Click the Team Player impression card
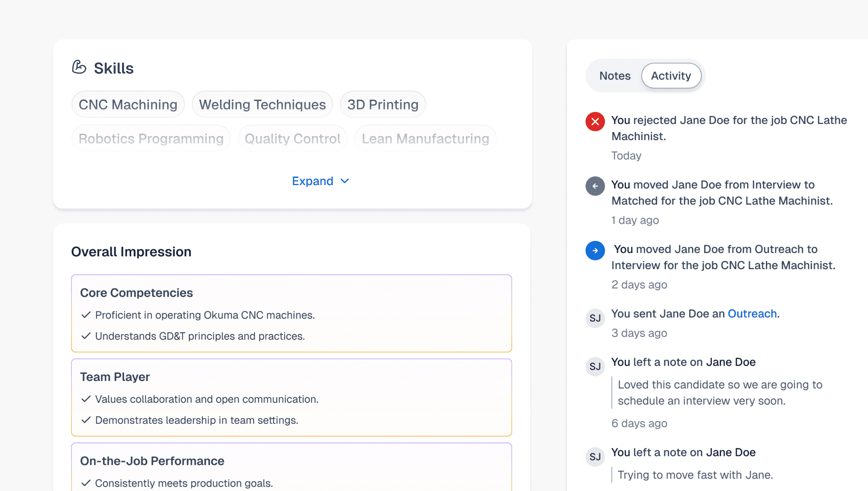This screenshot has height=491, width=868. [x=291, y=397]
